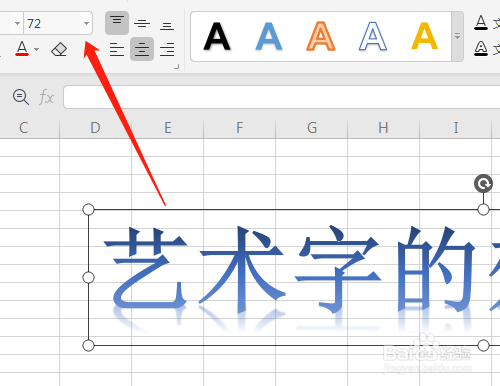Screen dimensions: 500x386
Task: Click the text fill icon
Action: (x=481, y=23)
